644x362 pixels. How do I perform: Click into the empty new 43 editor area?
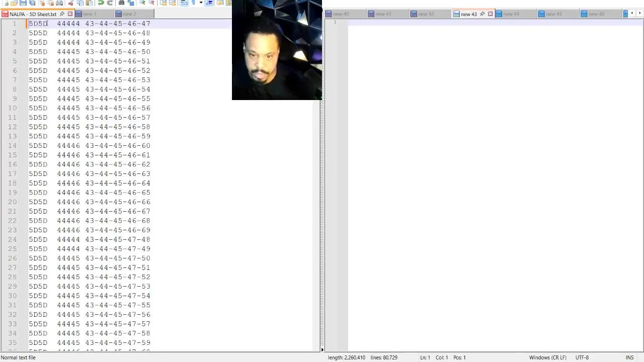point(496,186)
